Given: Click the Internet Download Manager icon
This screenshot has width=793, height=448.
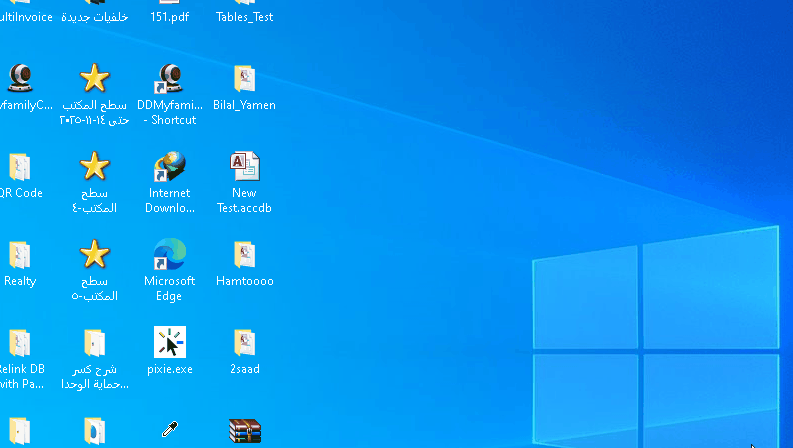Looking at the screenshot, I should pos(169,167).
